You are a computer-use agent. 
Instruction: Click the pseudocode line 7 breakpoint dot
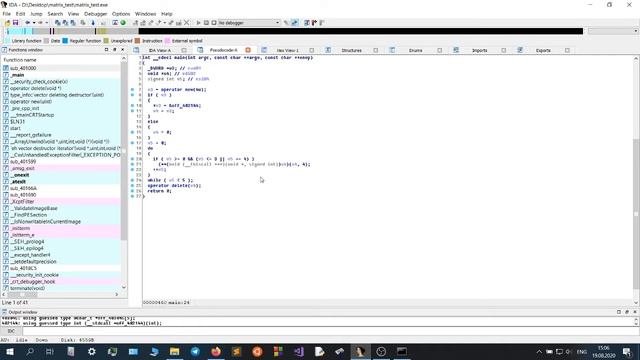(132, 89)
